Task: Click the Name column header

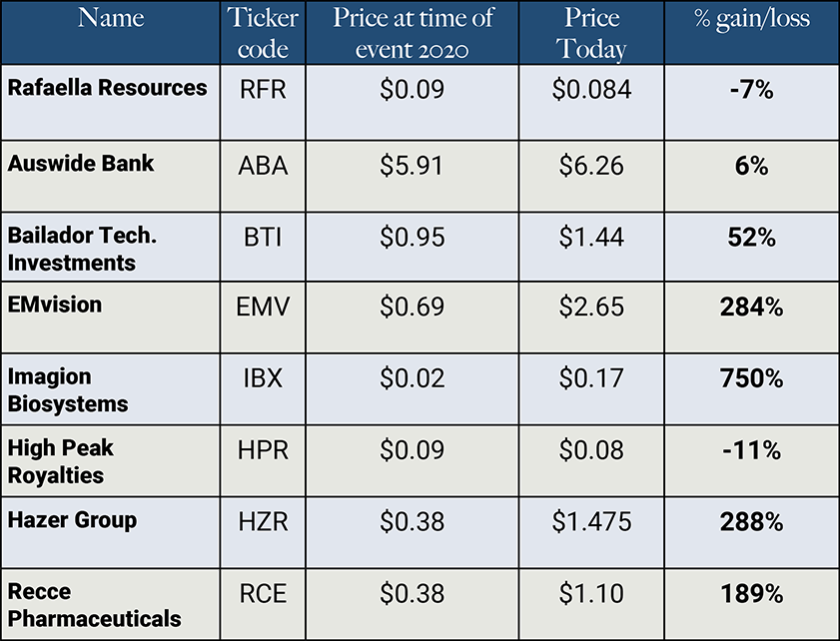Action: 110,18
